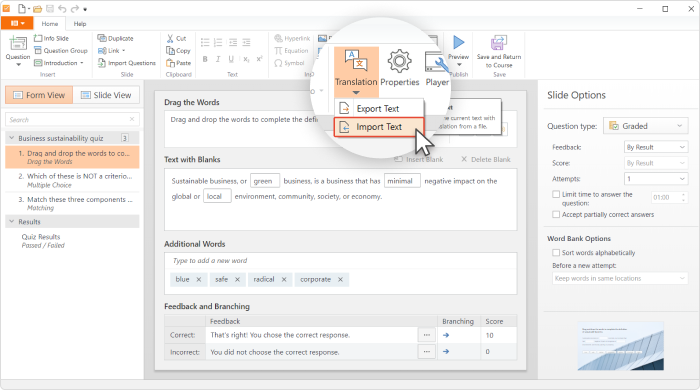Enable Sort words alphabetically
Viewport: 700px width, 390px height.
click(556, 253)
